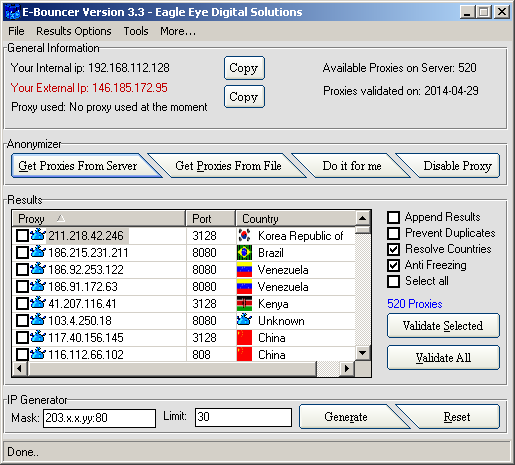Click proxy icon beside 117.40.156.145
The image size is (515, 465).
point(37,337)
